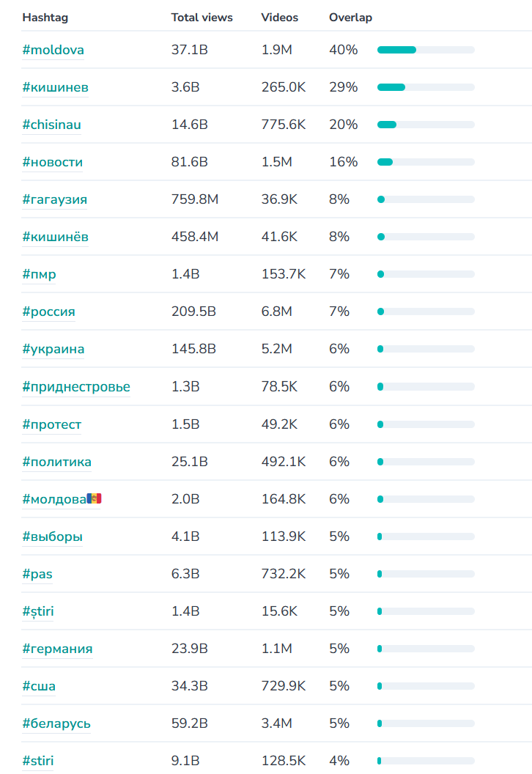Click the #протест hashtag link
This screenshot has width=532, height=774.
51,424
